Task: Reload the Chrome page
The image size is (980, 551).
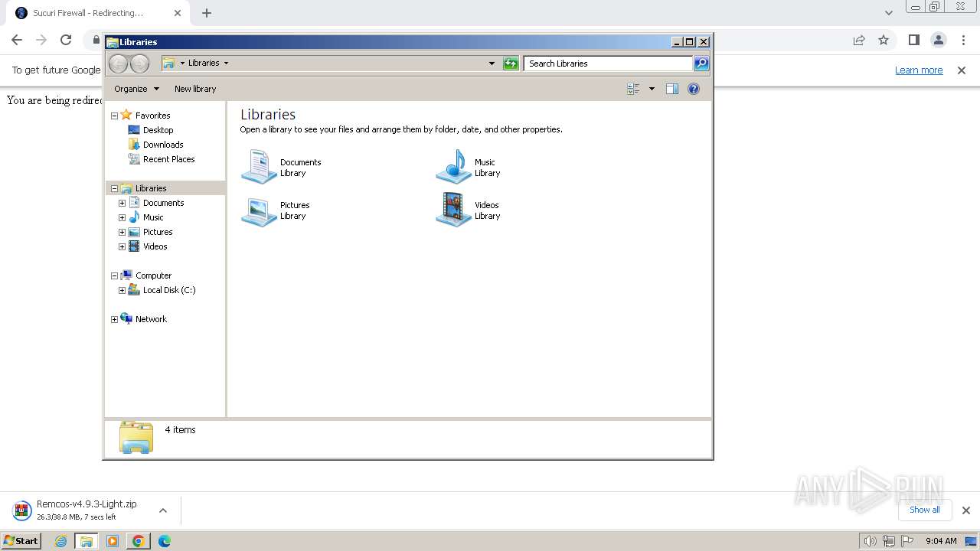Action: pos(66,40)
